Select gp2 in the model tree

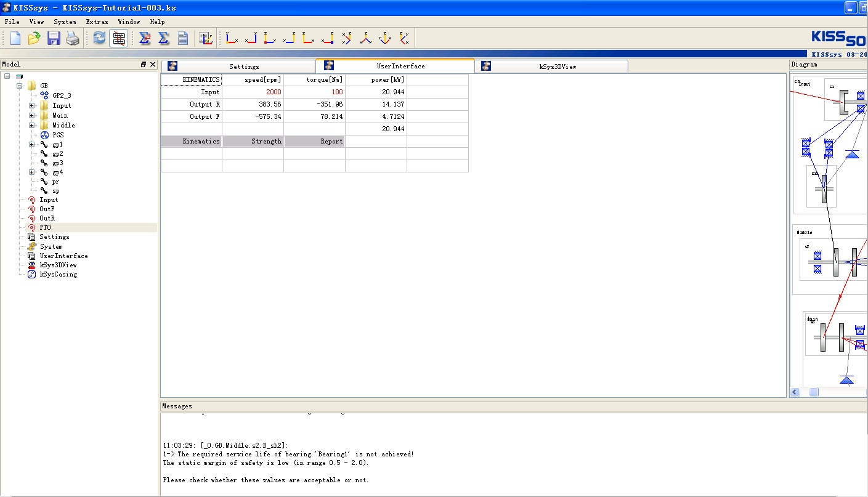(x=57, y=154)
